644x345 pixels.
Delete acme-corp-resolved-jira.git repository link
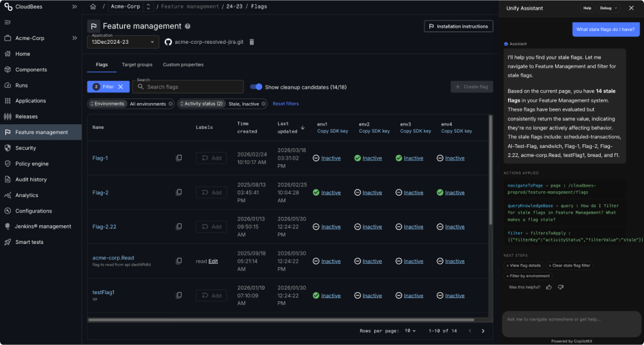pos(252,42)
